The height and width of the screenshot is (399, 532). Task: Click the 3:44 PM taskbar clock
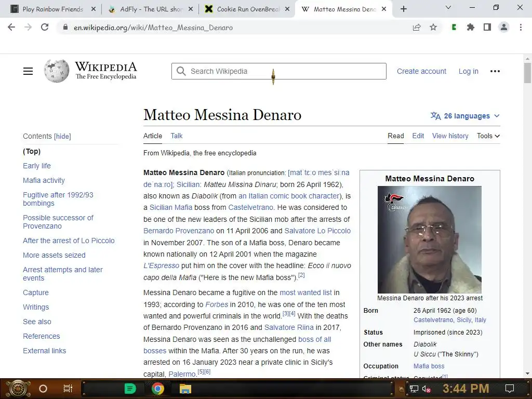[465, 389]
